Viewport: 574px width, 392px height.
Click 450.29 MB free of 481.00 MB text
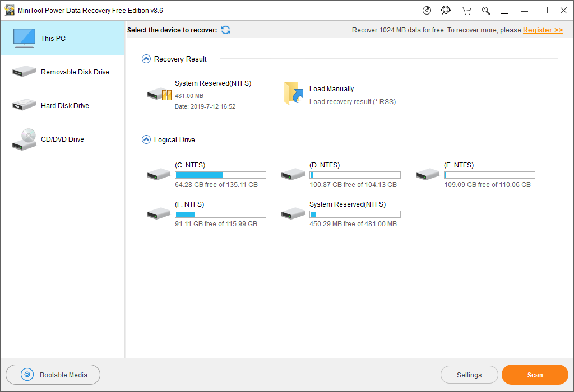point(353,224)
